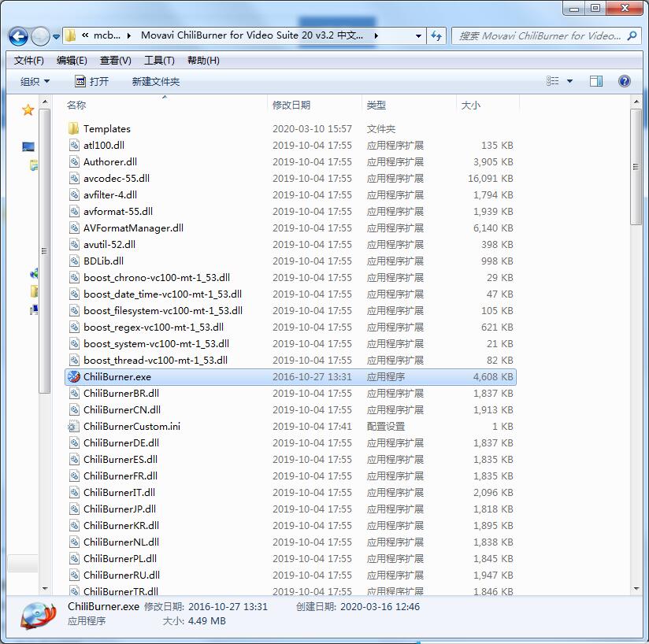Sort files by 修改日期 column header
Screen dimensions: 649x644
[291, 105]
